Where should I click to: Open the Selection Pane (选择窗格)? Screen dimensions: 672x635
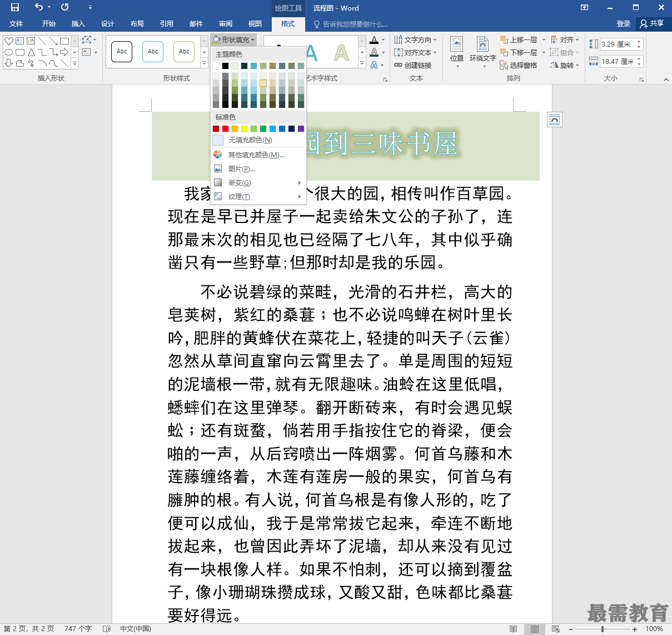[x=519, y=65]
